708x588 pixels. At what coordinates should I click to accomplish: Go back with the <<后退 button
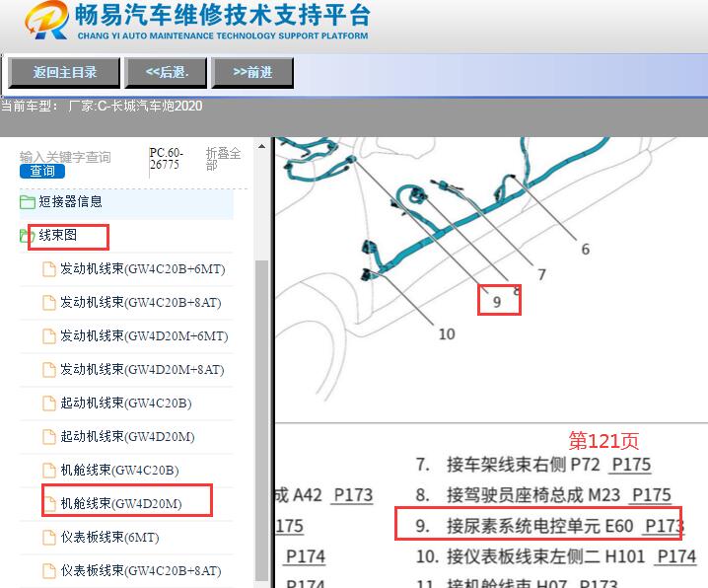[x=166, y=72]
